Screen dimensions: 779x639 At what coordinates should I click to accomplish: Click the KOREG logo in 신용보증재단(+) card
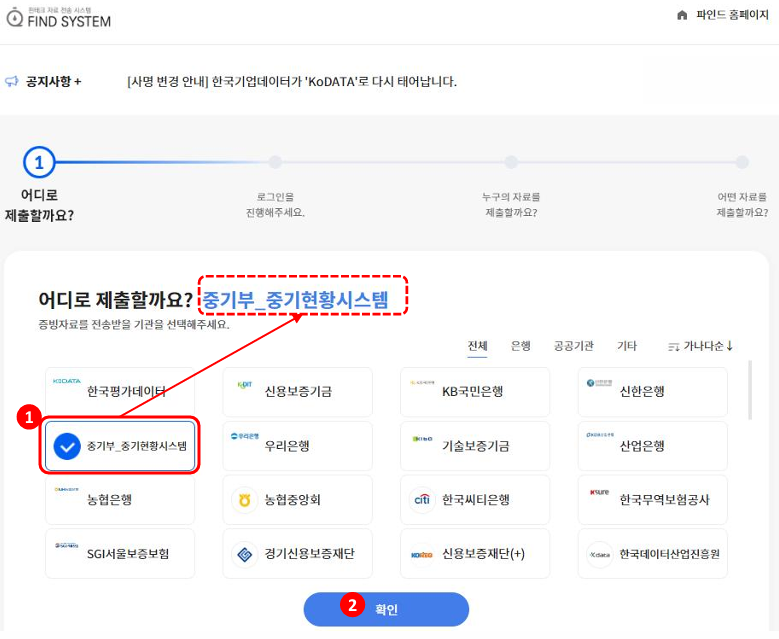[x=422, y=555]
